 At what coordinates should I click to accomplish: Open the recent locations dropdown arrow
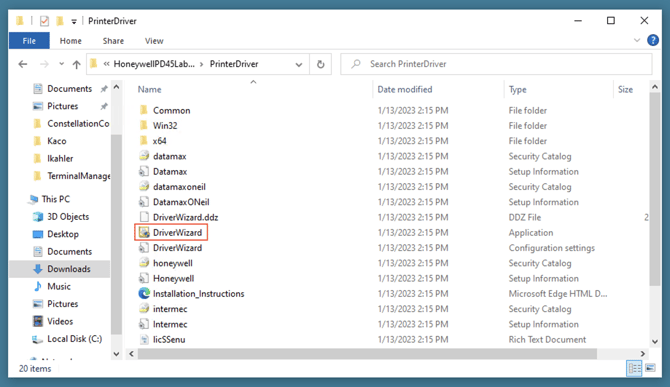[x=62, y=64]
